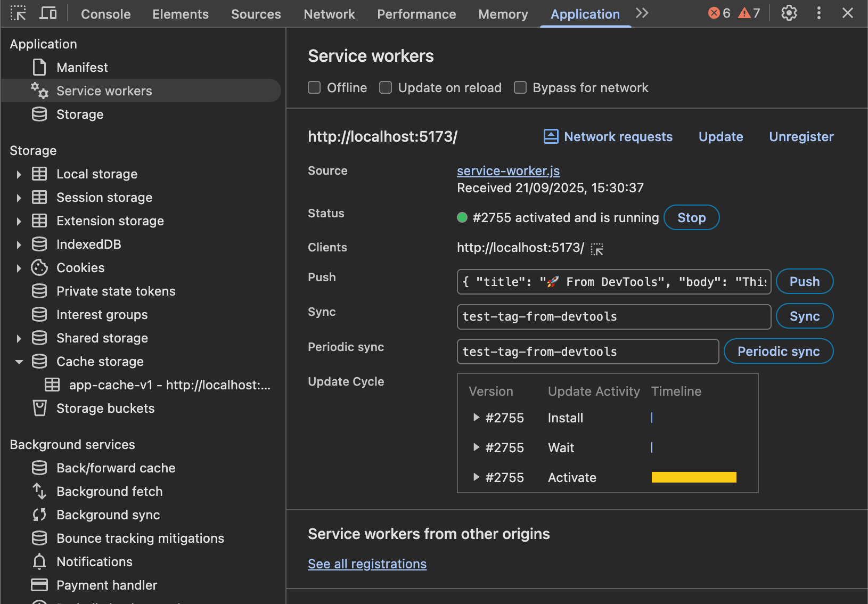
Task: Enable the Offline checkbox
Action: click(x=314, y=87)
